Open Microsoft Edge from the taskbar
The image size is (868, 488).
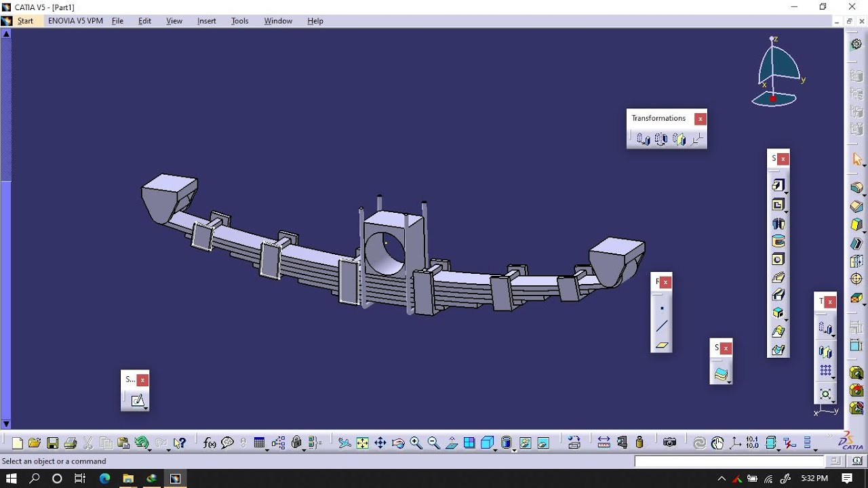104,479
